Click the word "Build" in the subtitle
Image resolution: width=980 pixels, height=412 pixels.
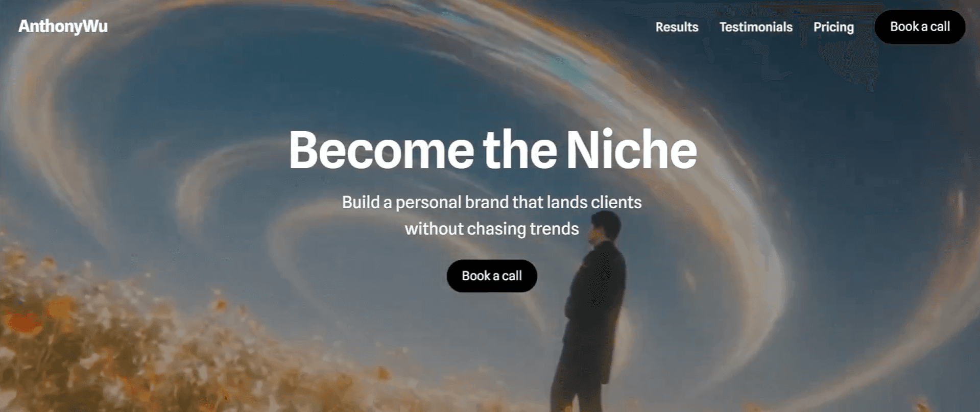pyautogui.click(x=361, y=202)
